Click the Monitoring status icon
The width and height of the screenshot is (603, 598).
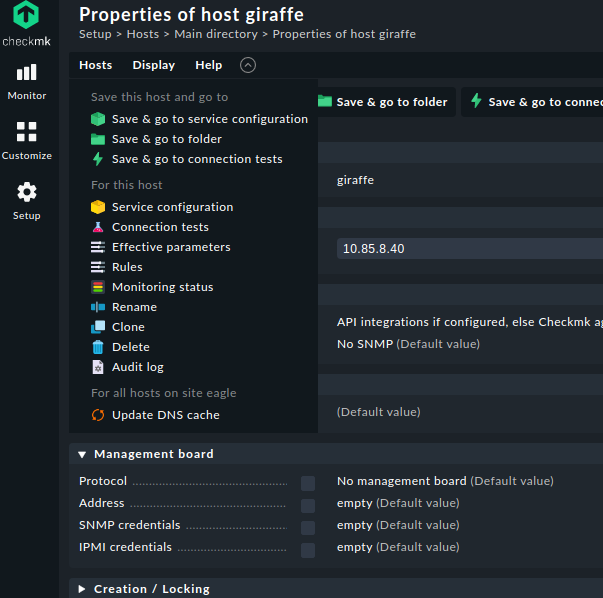pos(98,287)
